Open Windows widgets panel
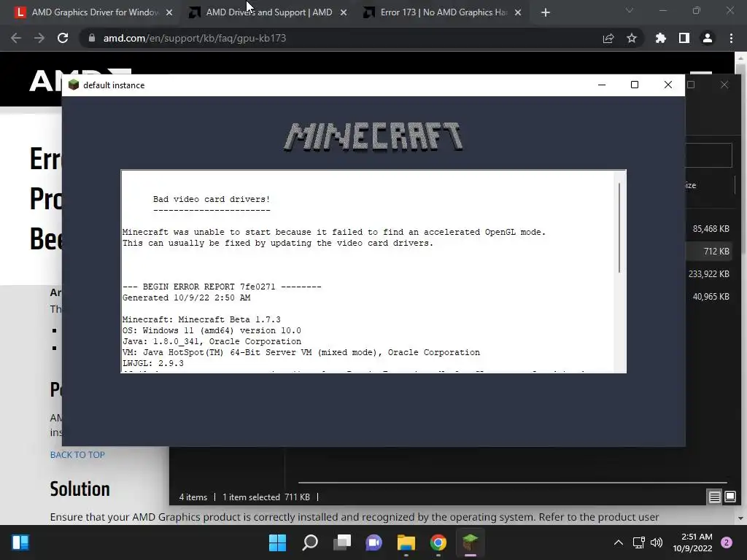This screenshot has width=747, height=560. coord(20,542)
